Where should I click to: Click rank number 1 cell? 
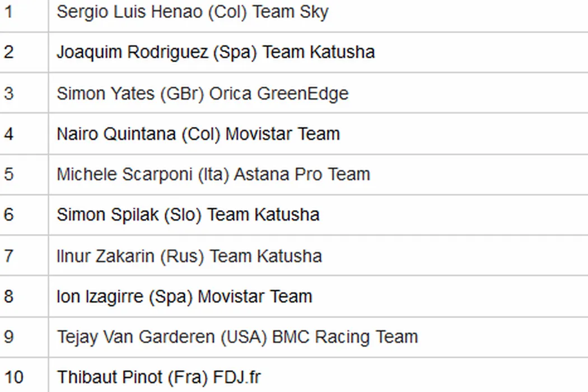8,12
